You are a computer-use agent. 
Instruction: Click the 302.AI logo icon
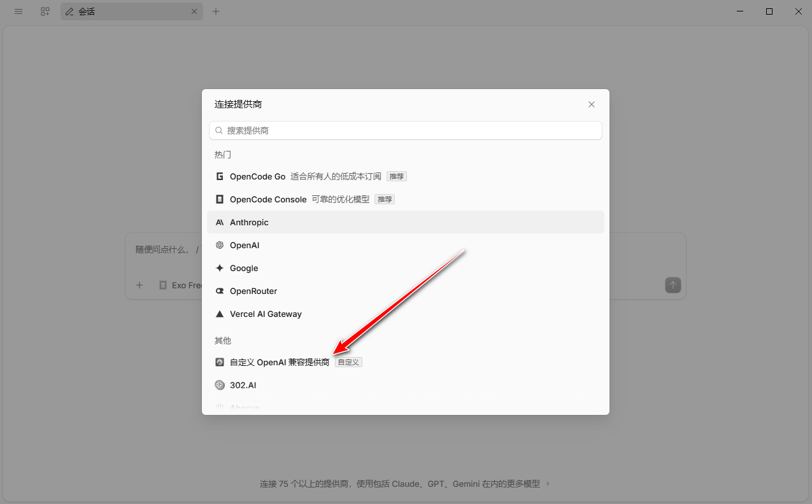click(x=220, y=385)
